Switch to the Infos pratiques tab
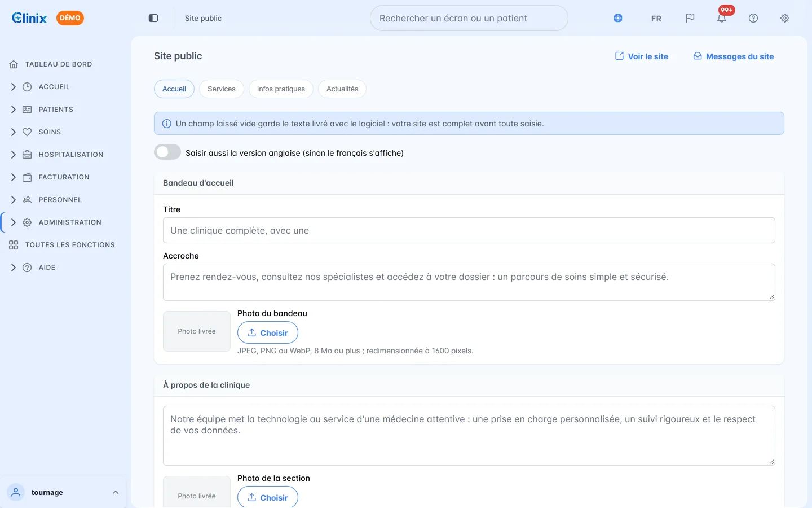The image size is (812, 508). [281, 89]
